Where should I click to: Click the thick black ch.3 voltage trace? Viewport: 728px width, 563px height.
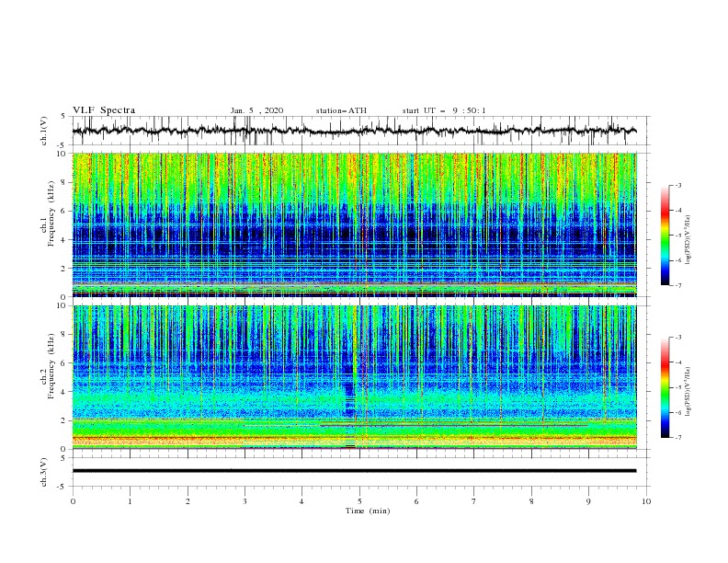pos(354,471)
